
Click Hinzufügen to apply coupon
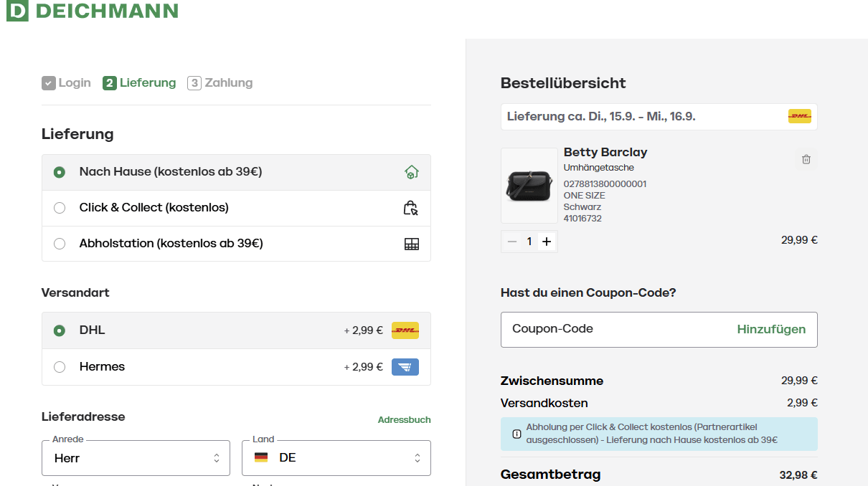pyautogui.click(x=771, y=330)
